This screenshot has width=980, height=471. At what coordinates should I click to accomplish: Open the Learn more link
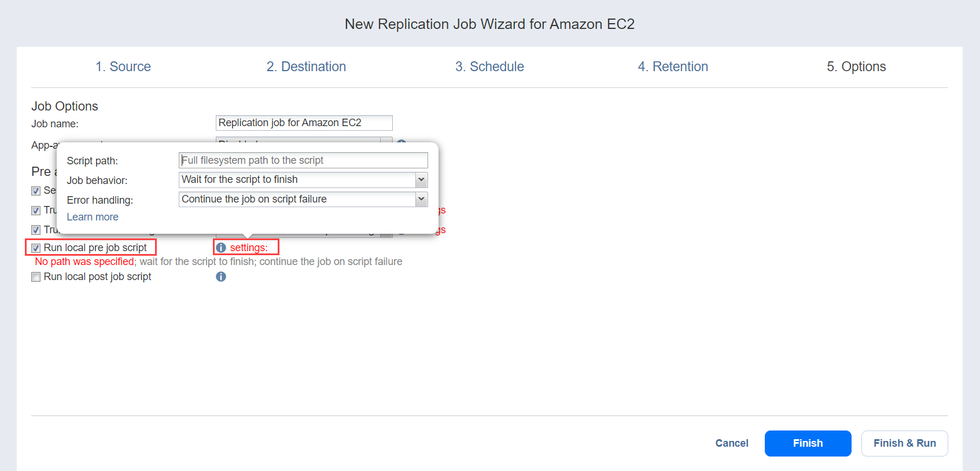pyautogui.click(x=93, y=217)
